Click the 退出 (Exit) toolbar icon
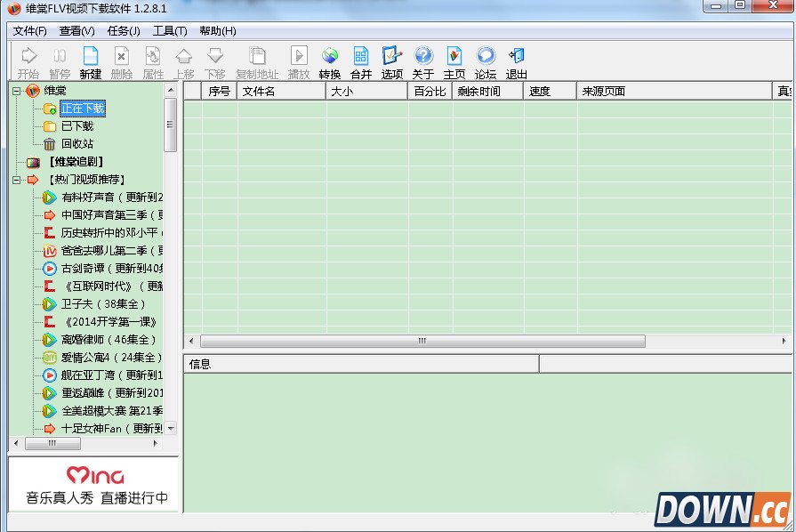796x532 pixels. [x=516, y=60]
